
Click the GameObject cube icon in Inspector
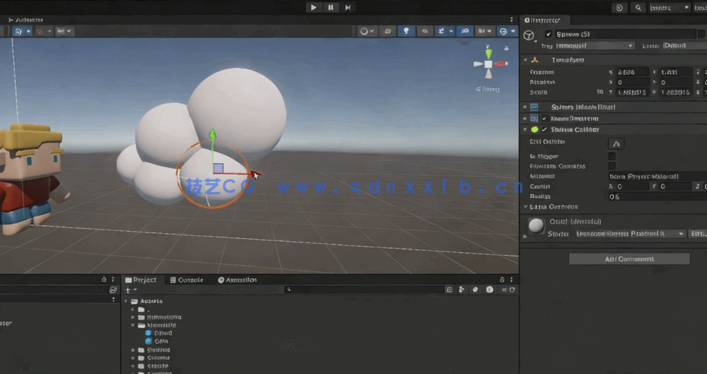529,35
